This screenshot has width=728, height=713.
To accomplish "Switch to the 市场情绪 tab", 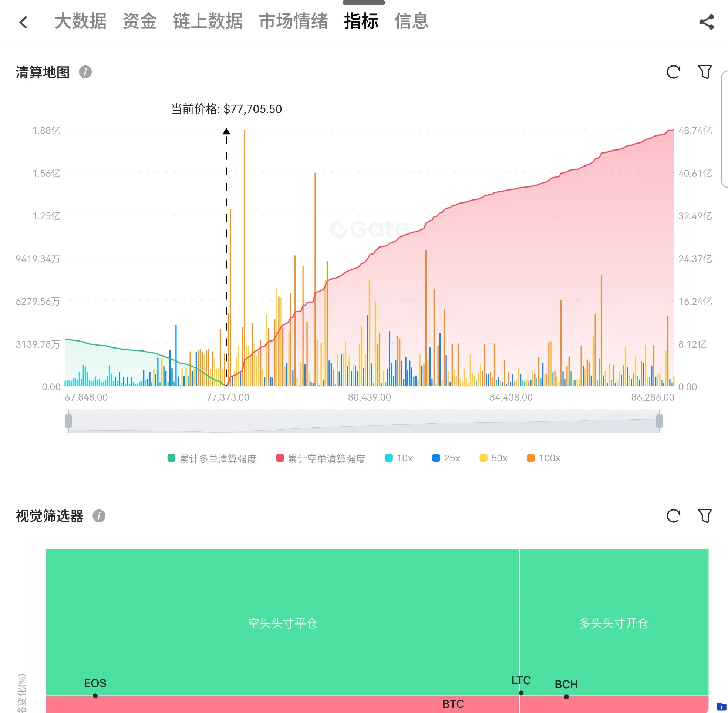I will [x=293, y=21].
